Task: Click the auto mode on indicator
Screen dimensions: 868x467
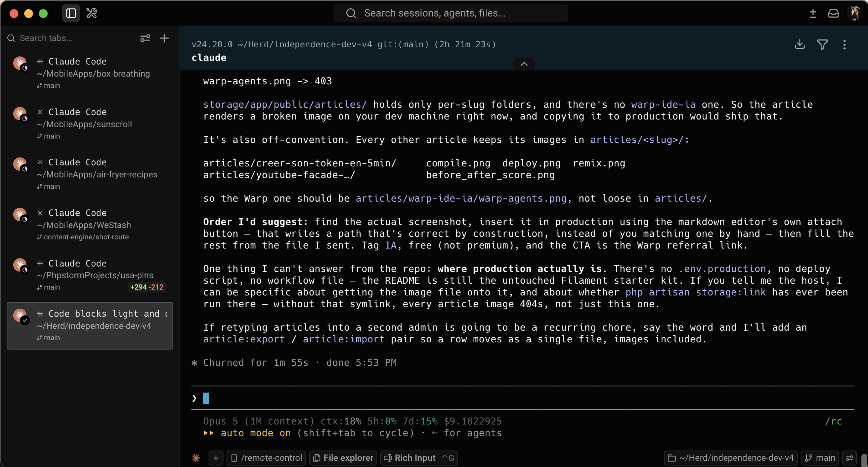Action: click(x=256, y=433)
